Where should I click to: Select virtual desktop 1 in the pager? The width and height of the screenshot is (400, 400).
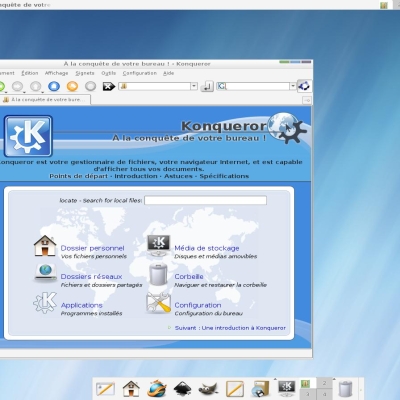point(308,383)
